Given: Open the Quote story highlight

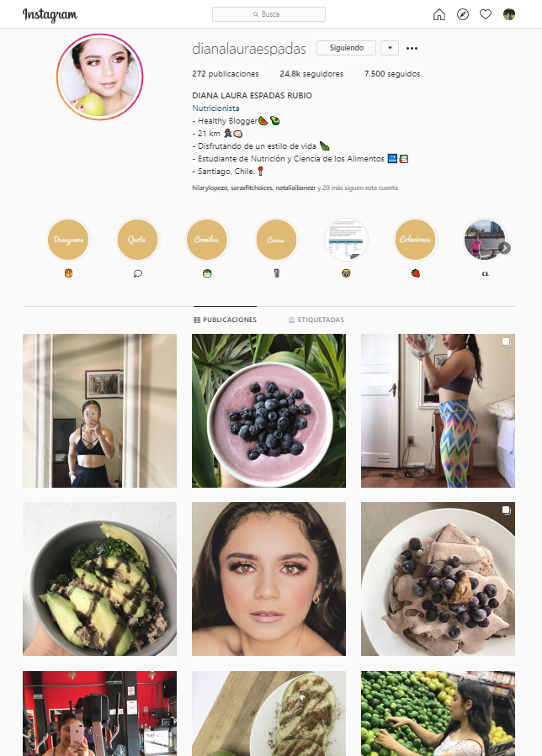Looking at the screenshot, I should 137,240.
